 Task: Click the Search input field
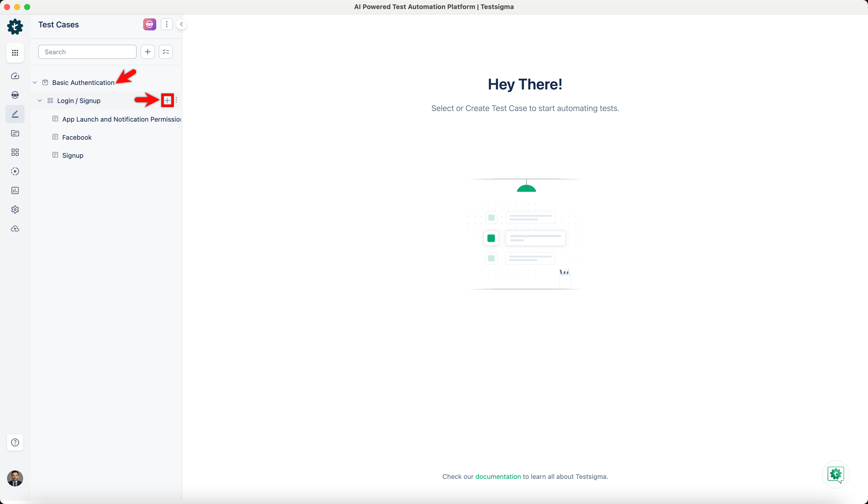pyautogui.click(x=87, y=52)
